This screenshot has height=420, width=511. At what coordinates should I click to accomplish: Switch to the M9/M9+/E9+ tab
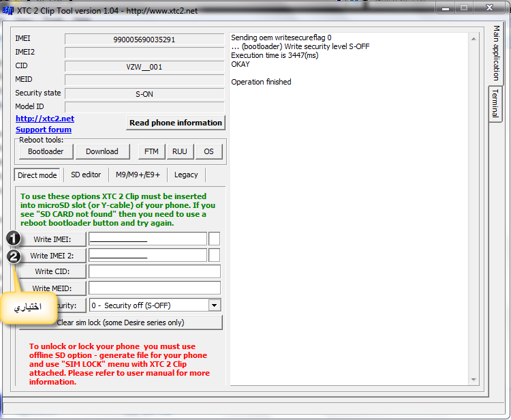point(138,175)
